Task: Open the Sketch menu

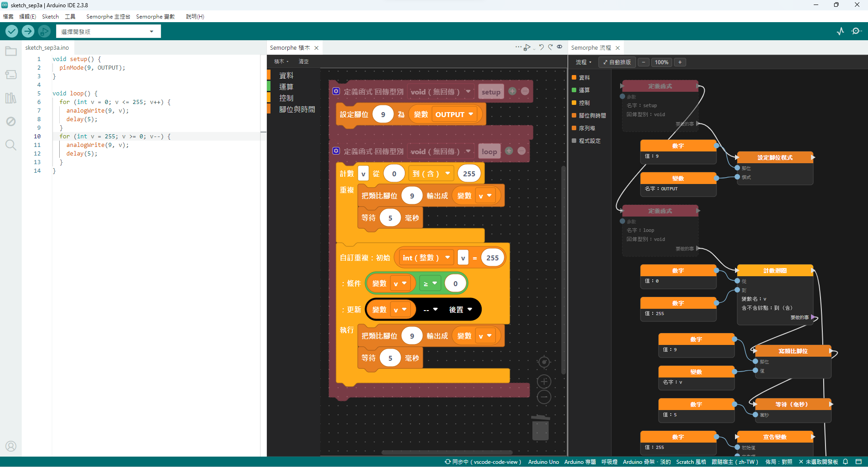Action: (x=50, y=16)
